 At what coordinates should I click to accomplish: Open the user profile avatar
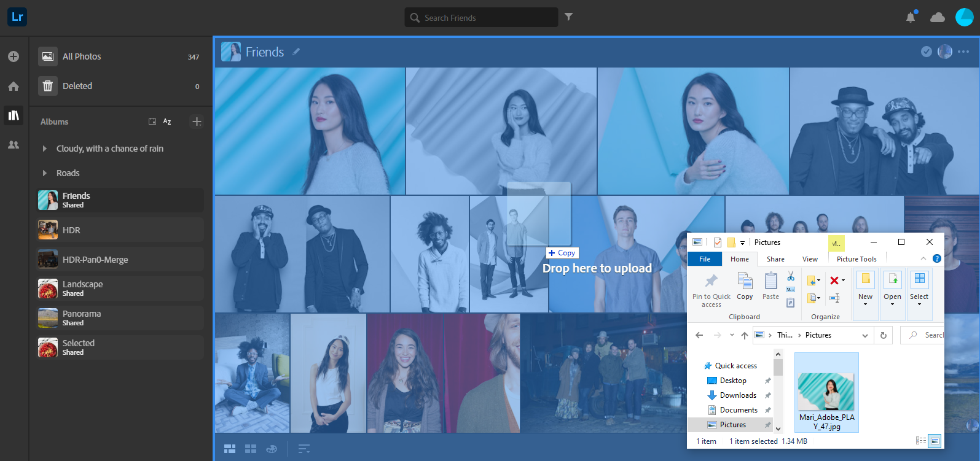[965, 17]
